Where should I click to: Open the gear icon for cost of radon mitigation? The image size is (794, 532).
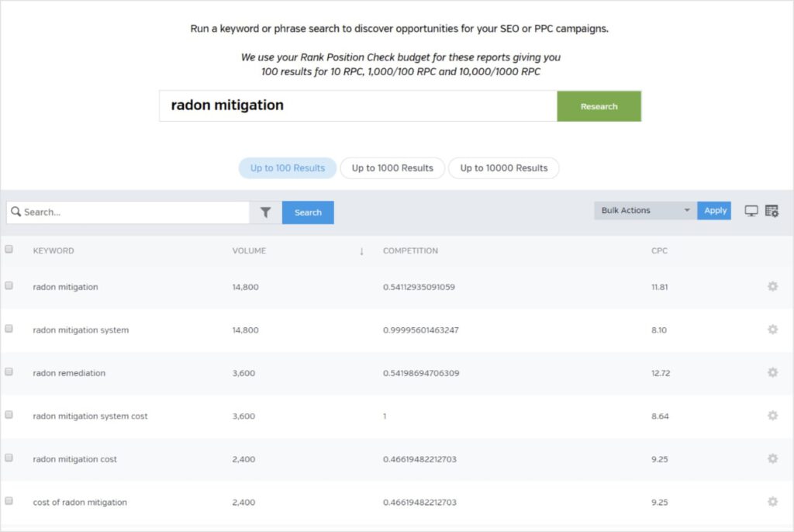click(x=772, y=502)
